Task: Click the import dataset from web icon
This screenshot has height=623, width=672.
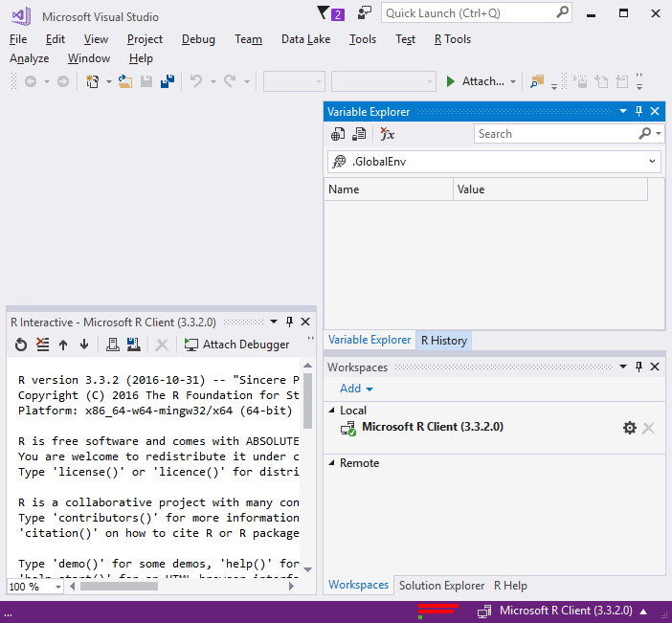Action: tap(338, 134)
